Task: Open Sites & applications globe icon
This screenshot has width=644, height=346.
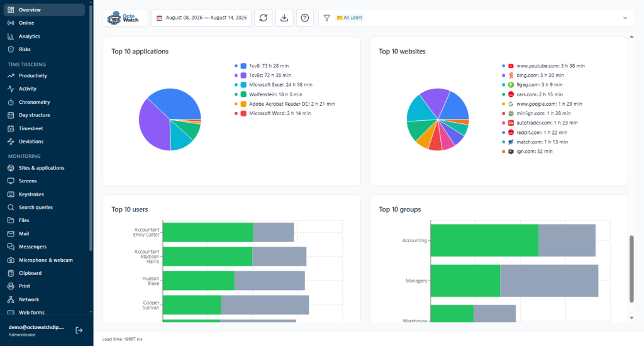Action: tap(11, 168)
